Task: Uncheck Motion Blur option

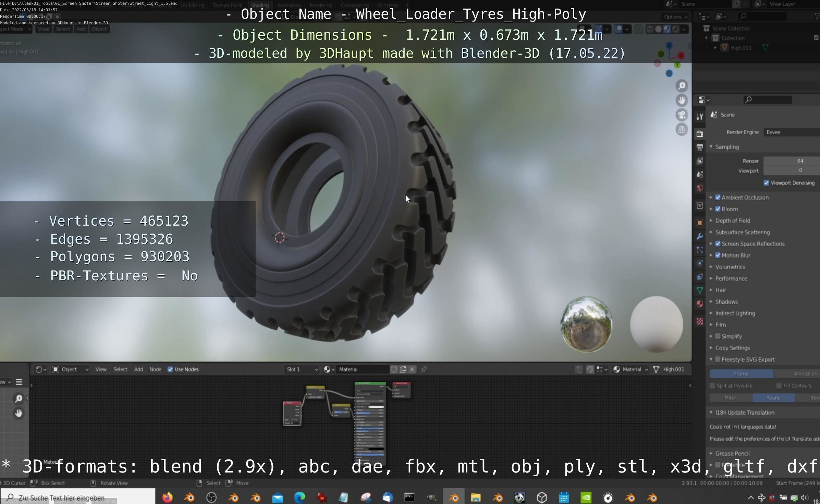Action: click(x=718, y=255)
